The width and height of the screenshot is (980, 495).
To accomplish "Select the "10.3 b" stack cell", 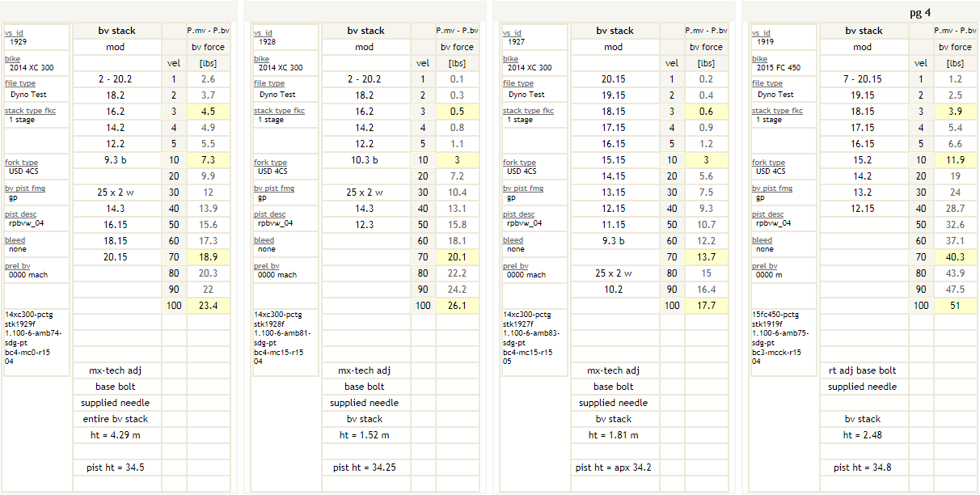I will [x=365, y=160].
